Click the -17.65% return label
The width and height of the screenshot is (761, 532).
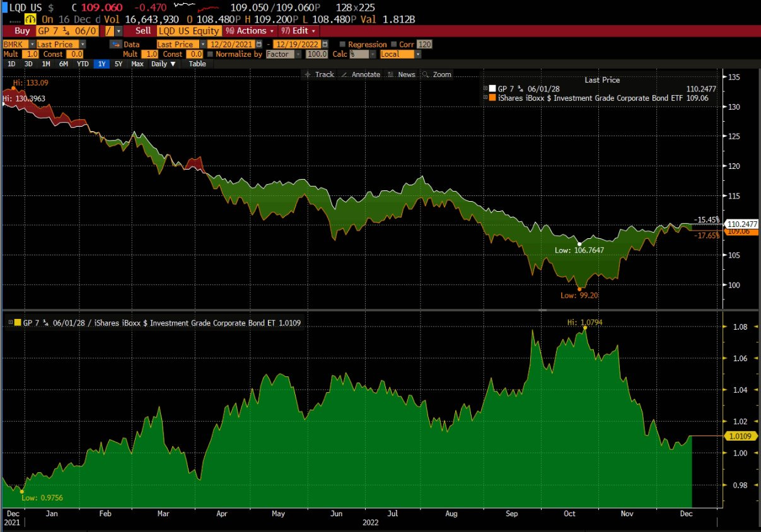706,236
